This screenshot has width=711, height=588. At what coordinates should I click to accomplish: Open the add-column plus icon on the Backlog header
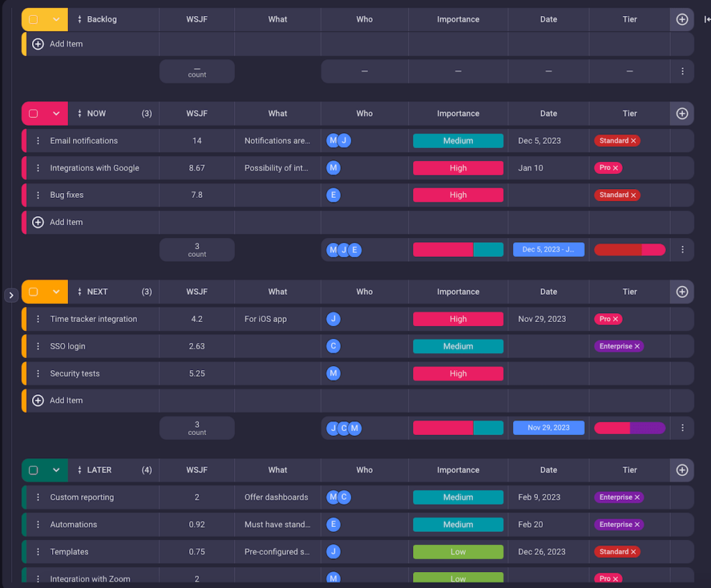(681, 19)
